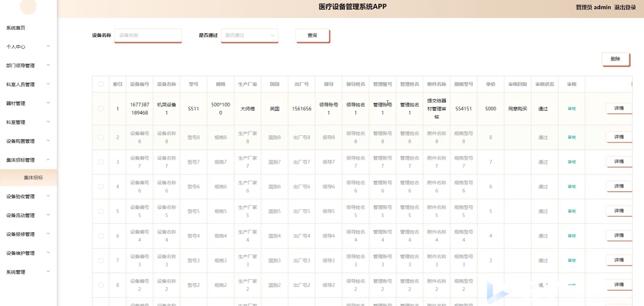Click the 5000 price cell
The image size is (644, 306).
coord(491,109)
